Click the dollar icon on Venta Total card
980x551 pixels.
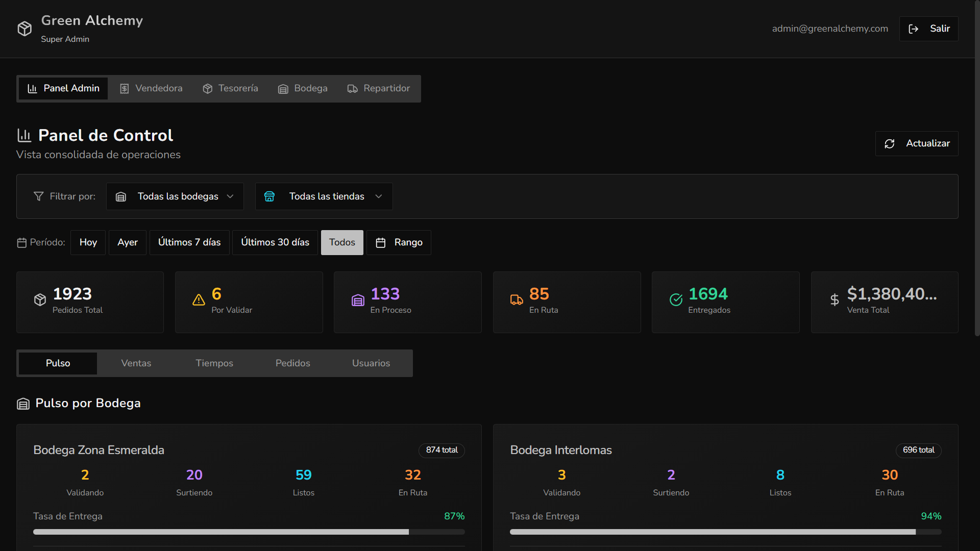pos(835,300)
